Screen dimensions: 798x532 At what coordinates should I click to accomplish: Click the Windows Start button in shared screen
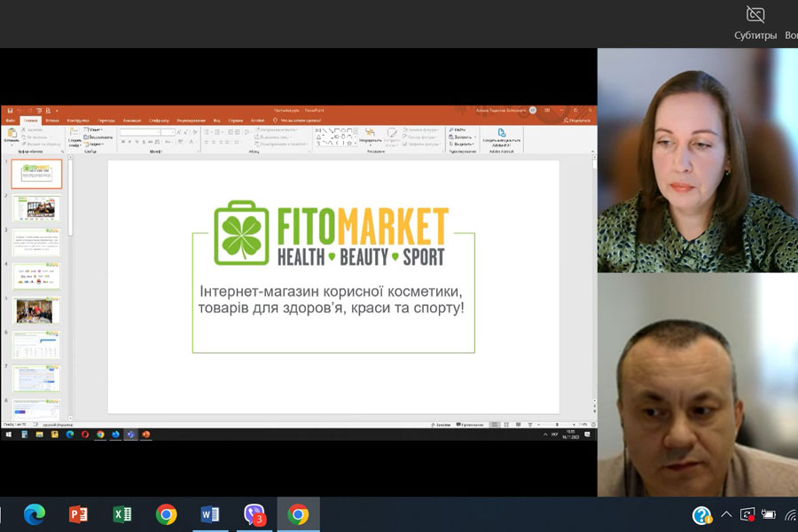(x=8, y=434)
